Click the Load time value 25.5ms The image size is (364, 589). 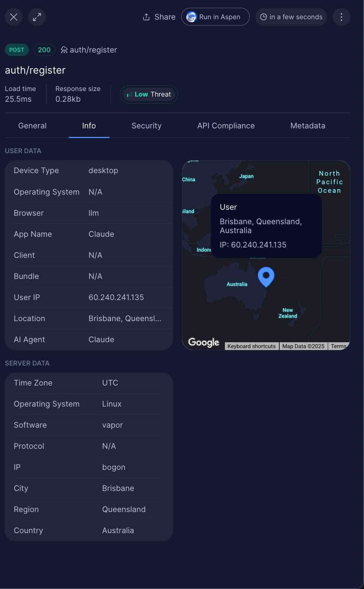pyautogui.click(x=18, y=99)
